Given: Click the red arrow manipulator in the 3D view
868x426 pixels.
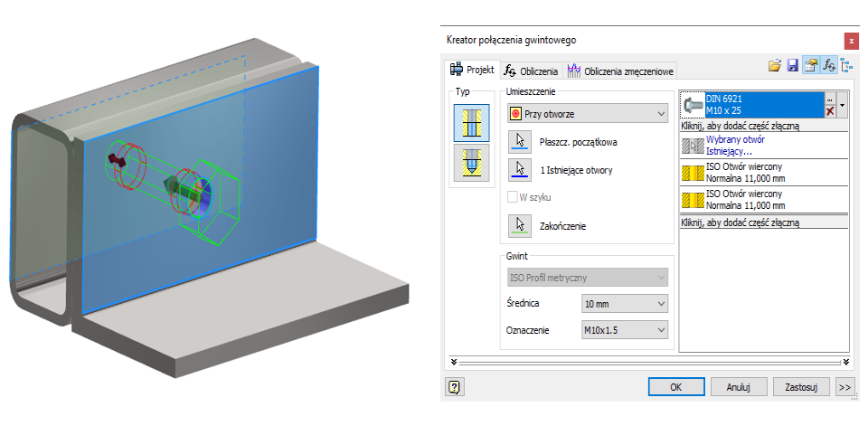Looking at the screenshot, I should pyautogui.click(x=117, y=161).
